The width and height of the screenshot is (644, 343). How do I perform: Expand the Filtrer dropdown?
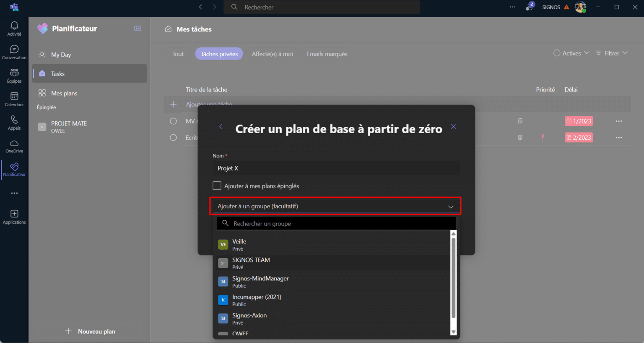pos(612,53)
